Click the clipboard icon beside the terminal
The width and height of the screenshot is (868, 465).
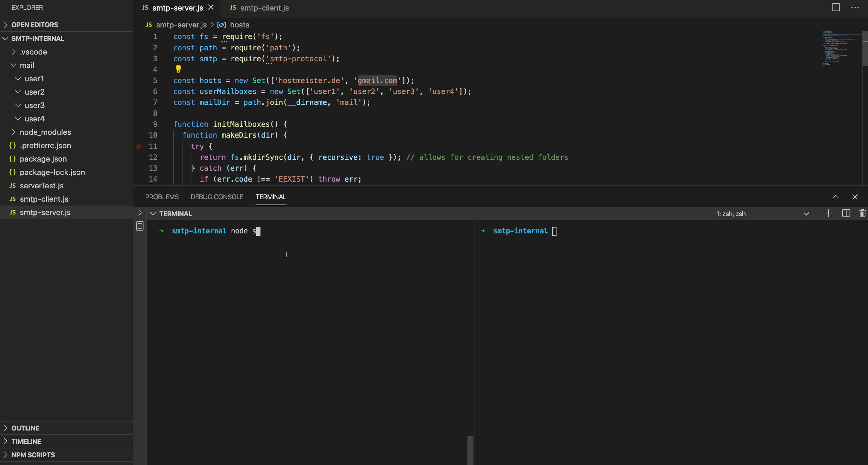(140, 226)
